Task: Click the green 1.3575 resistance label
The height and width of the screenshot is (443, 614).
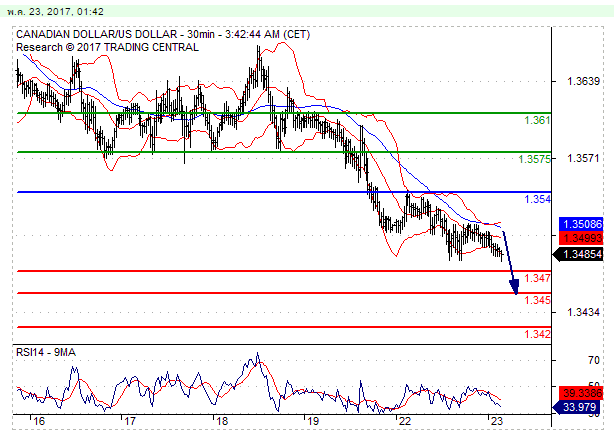Action: 534,159
